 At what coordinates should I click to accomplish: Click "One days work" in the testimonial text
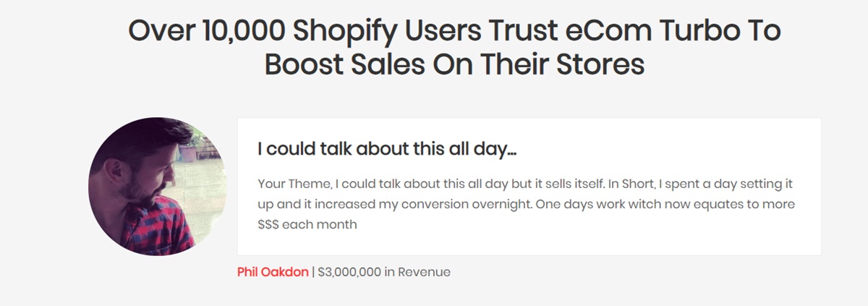[x=575, y=204]
